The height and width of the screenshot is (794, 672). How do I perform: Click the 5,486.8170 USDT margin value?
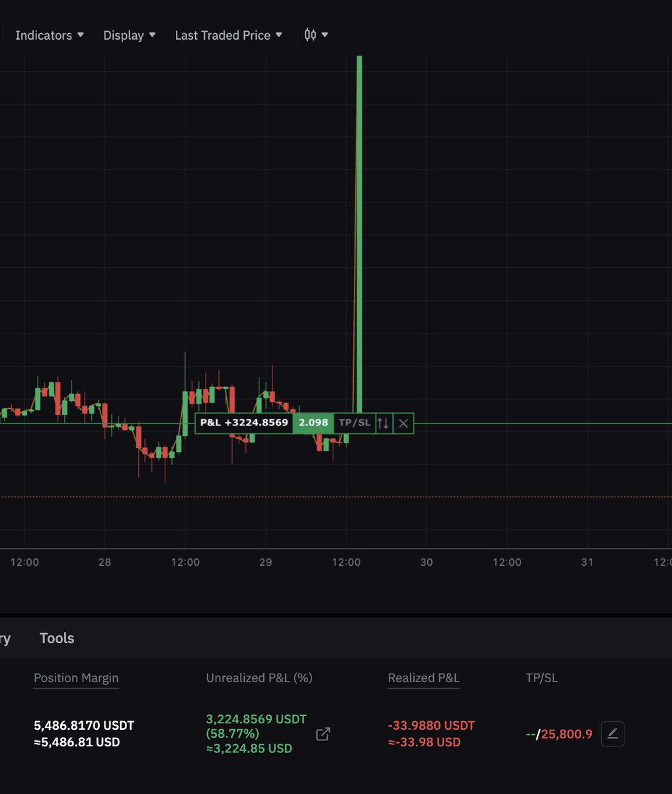click(x=84, y=725)
